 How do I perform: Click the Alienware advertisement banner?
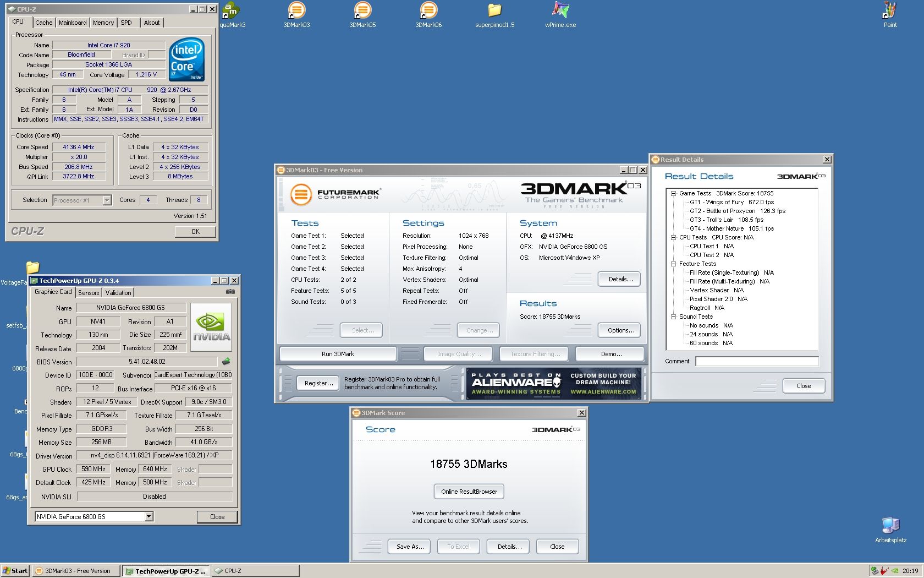(x=554, y=383)
